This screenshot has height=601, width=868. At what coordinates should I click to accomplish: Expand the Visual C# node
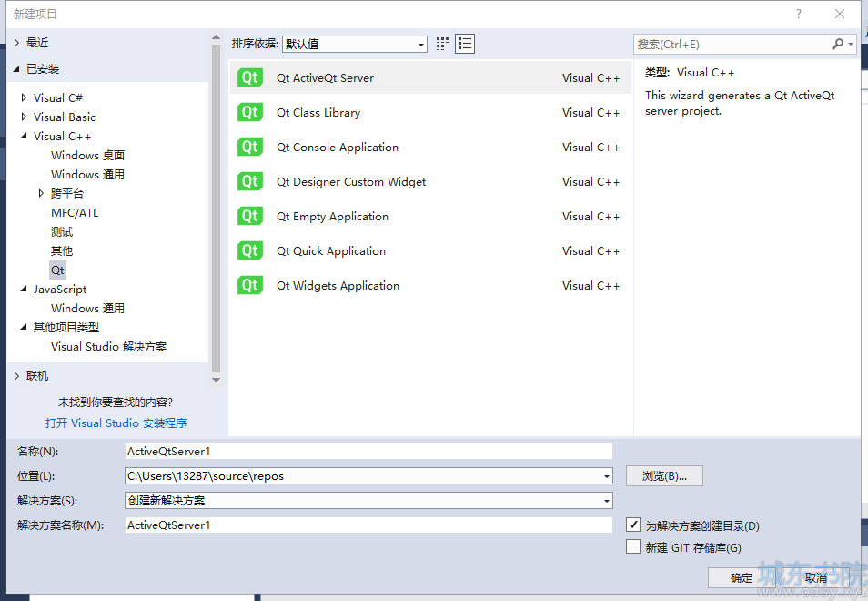pyautogui.click(x=24, y=98)
